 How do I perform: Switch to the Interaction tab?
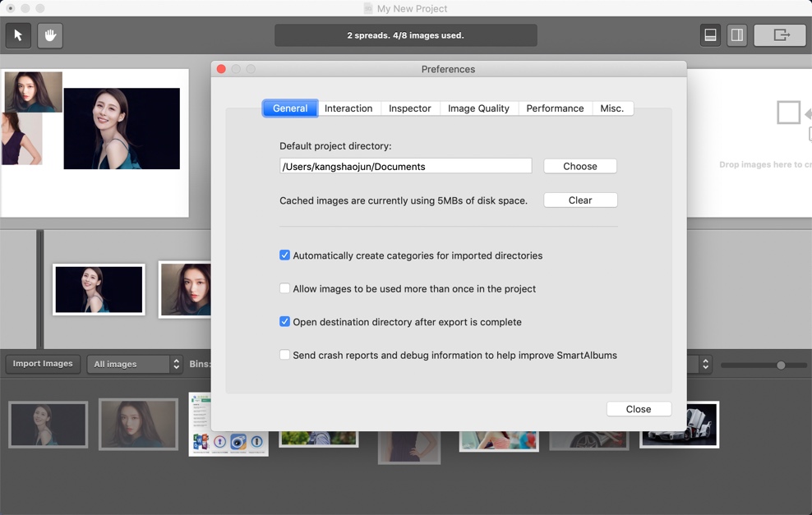pos(348,108)
